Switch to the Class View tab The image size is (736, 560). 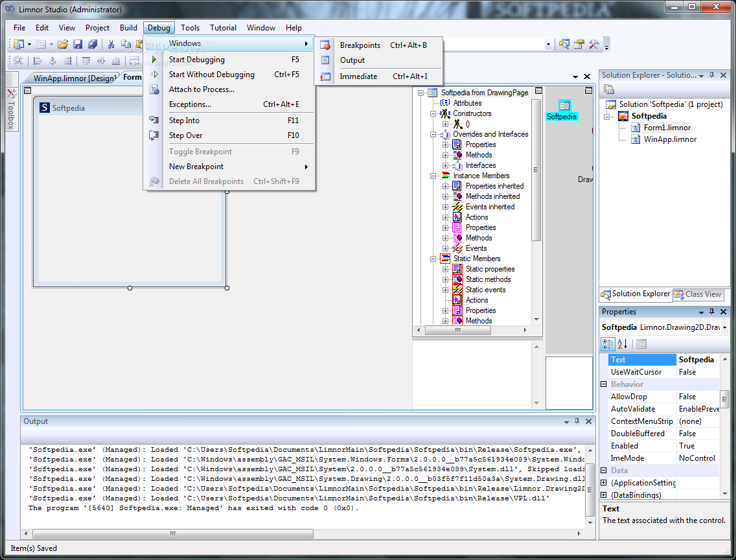pos(698,294)
